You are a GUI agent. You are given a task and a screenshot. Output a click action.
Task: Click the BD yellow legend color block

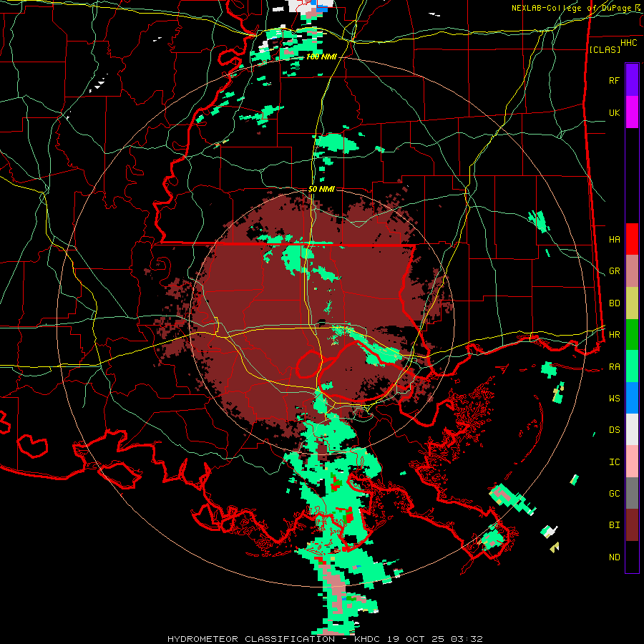632,303
